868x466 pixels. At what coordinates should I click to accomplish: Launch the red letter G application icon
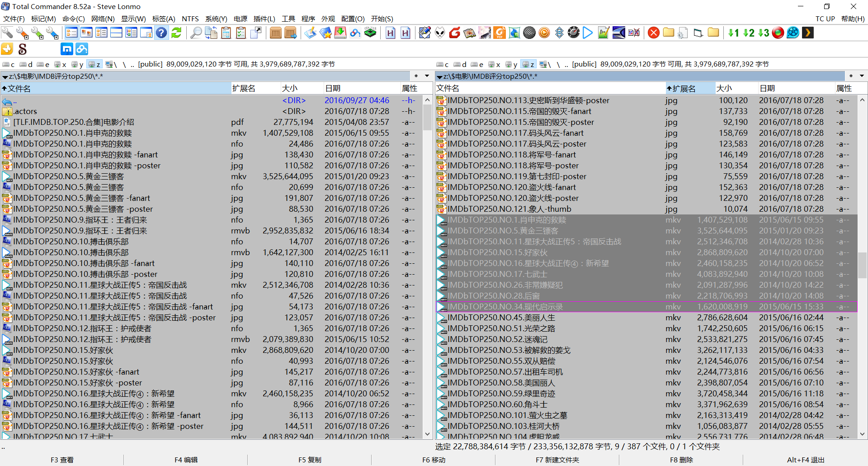[x=455, y=33]
